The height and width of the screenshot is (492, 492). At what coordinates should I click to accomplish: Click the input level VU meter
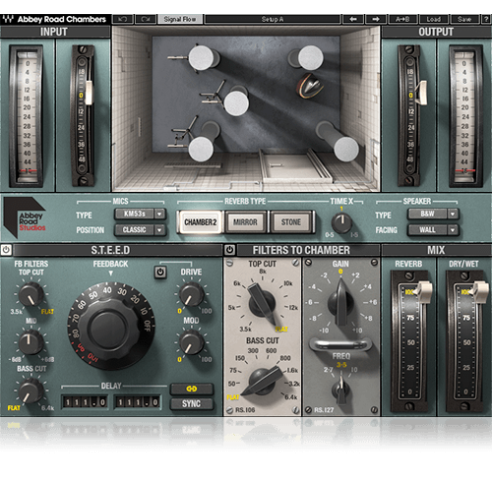pyautogui.click(x=27, y=116)
